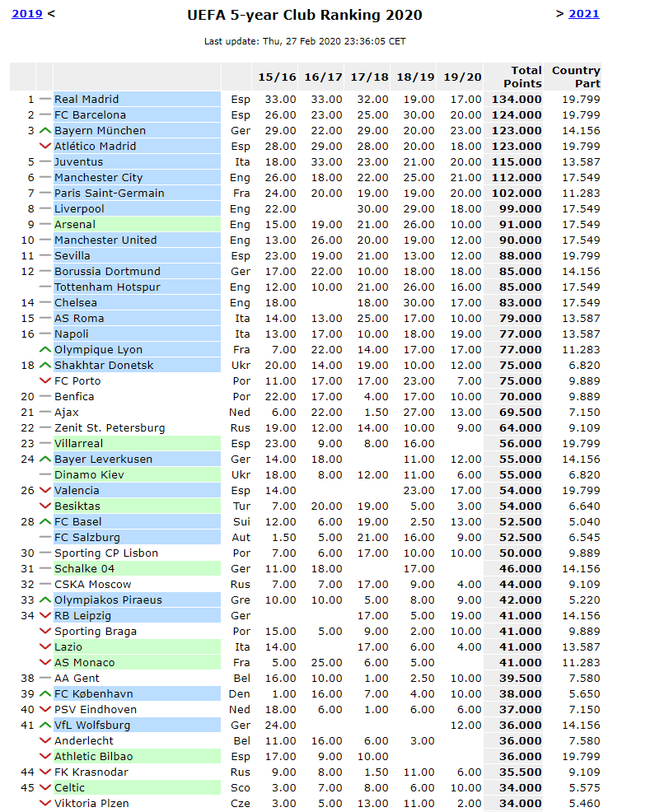
Task: Click the red down arrow beside Celtic
Action: pyautogui.click(x=45, y=787)
